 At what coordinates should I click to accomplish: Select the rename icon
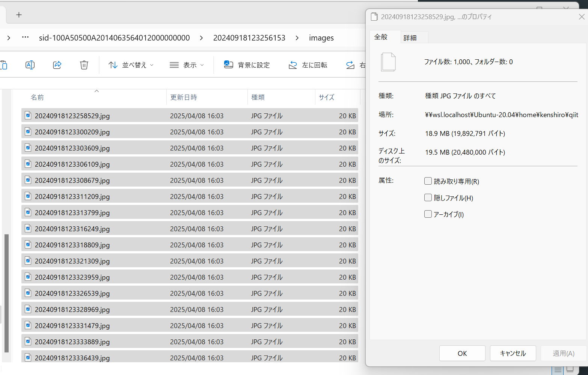coord(30,65)
